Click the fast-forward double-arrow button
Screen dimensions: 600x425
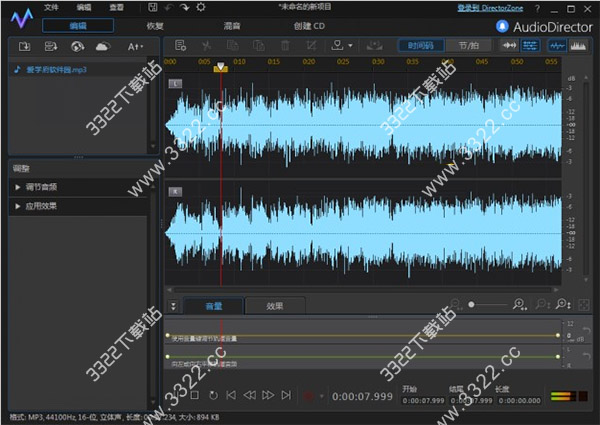(268, 395)
